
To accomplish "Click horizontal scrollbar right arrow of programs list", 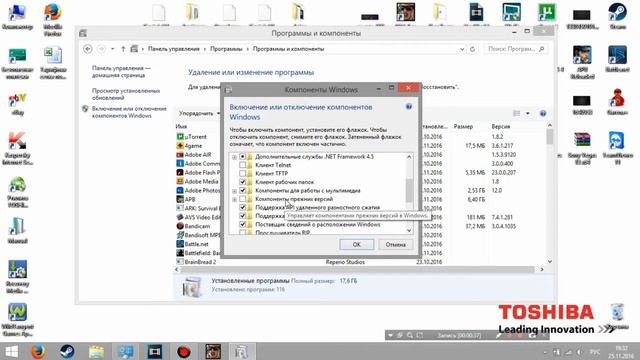I will (x=542, y=269).
